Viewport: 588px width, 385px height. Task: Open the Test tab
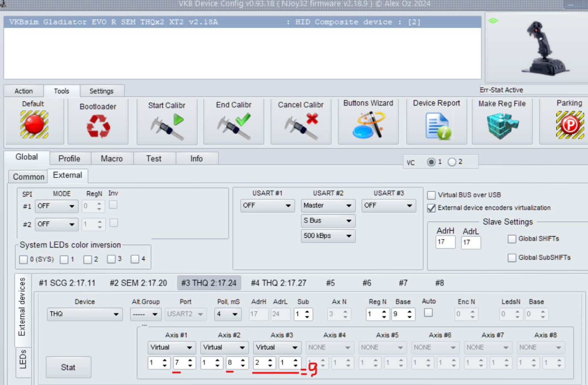pos(154,159)
